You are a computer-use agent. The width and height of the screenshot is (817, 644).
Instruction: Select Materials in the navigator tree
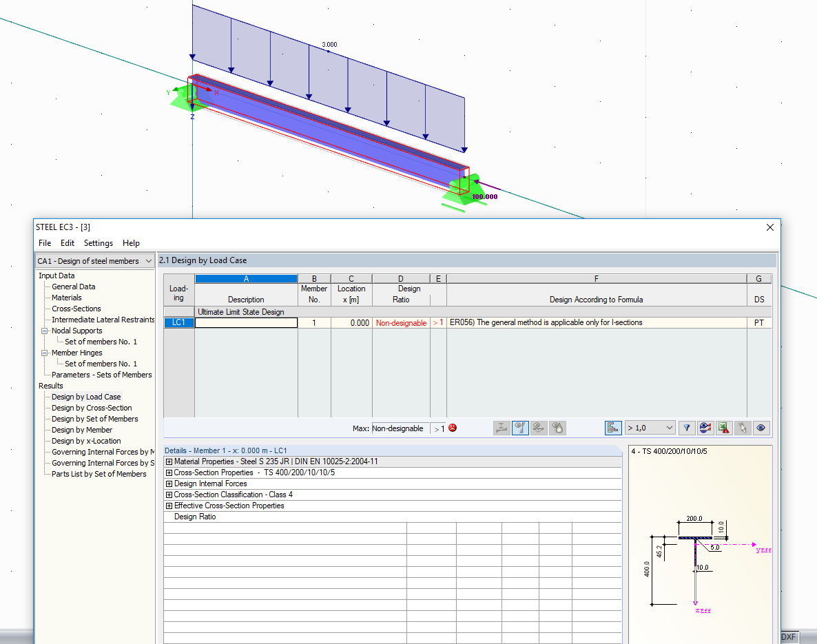67,298
